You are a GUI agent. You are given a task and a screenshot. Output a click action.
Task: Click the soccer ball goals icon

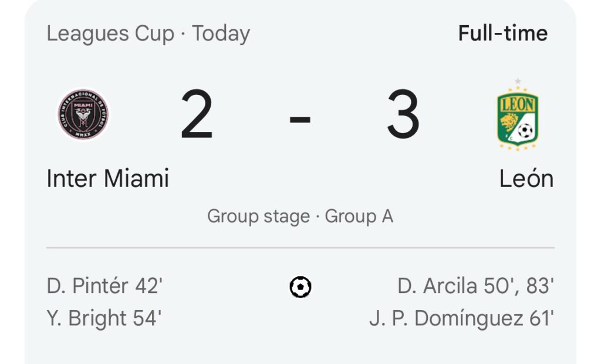pyautogui.click(x=300, y=287)
